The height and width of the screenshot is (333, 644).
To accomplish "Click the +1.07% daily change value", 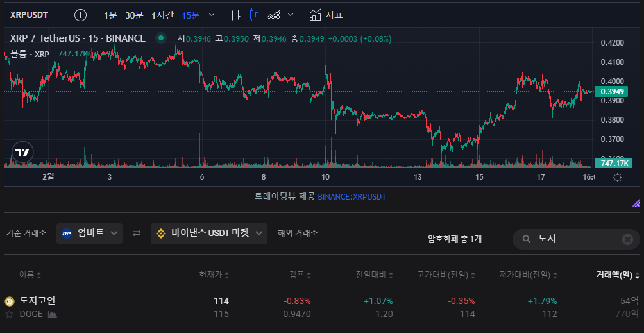I will (378, 301).
